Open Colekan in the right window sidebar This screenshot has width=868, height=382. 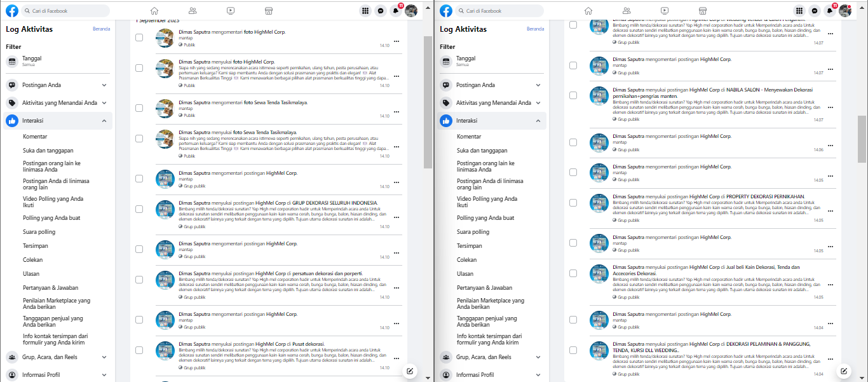(x=467, y=260)
